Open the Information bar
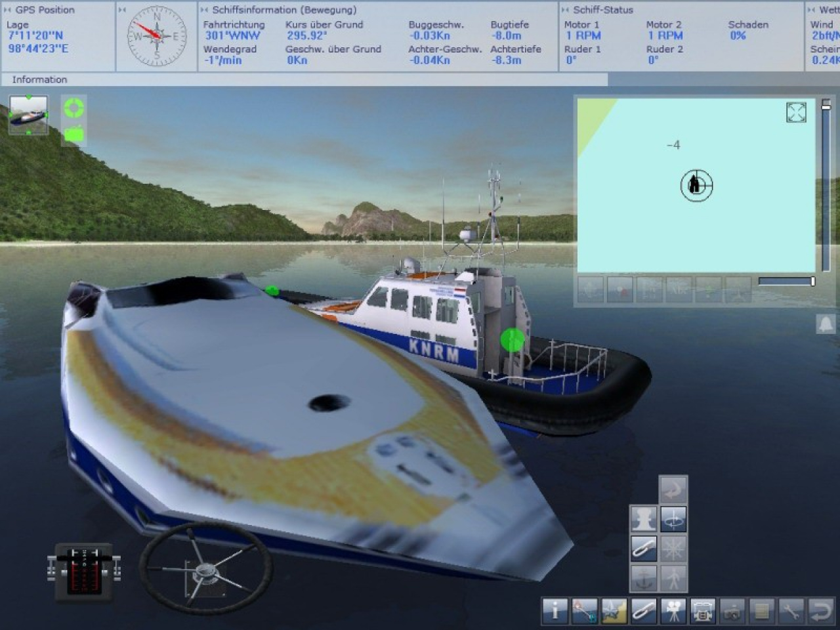This screenshot has height=630, width=840. [304, 79]
